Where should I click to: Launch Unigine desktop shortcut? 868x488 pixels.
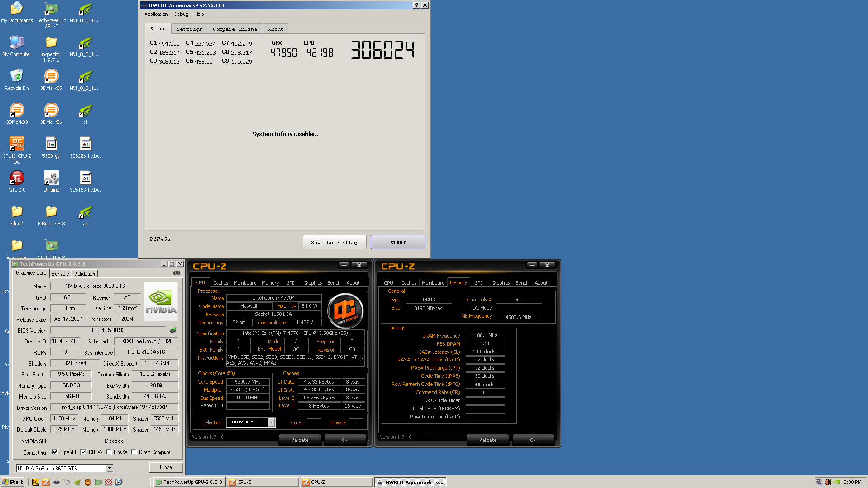coord(51,182)
